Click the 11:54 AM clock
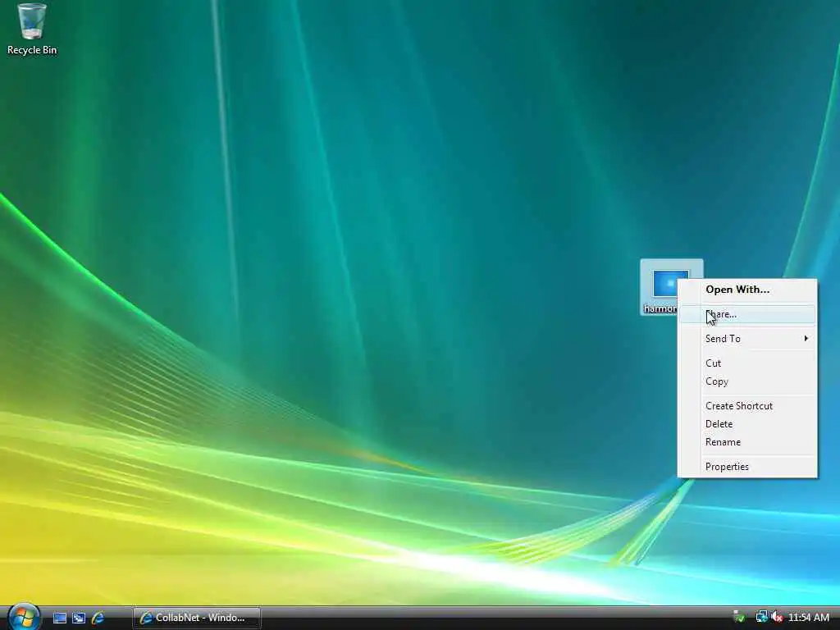The height and width of the screenshot is (630, 840). click(x=808, y=618)
